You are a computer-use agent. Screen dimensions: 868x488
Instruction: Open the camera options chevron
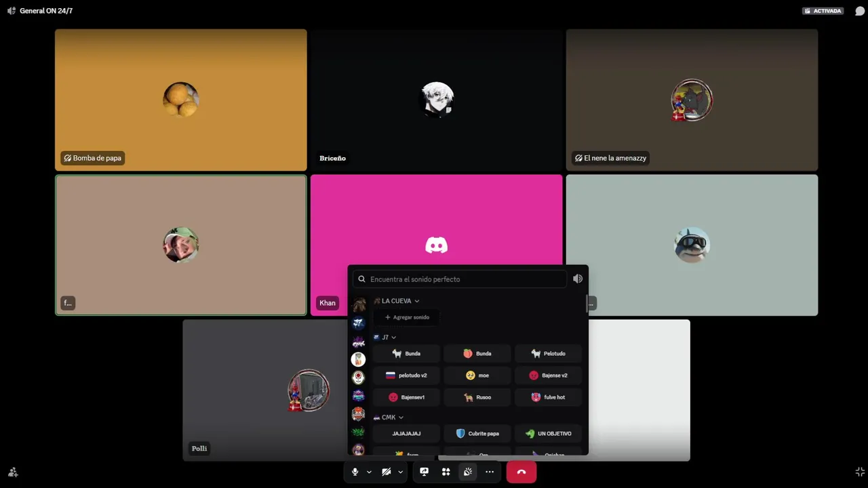(400, 472)
